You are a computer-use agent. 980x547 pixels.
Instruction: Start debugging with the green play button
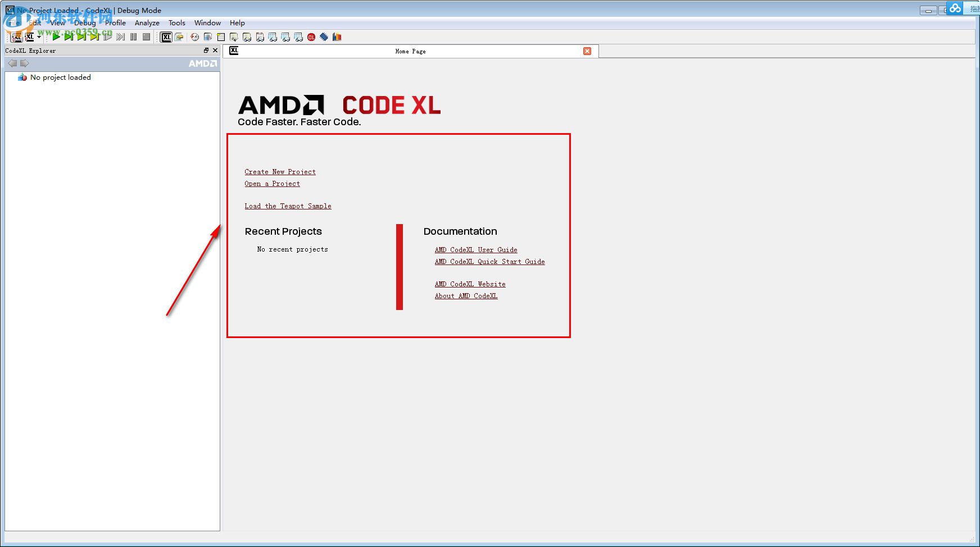(56, 37)
